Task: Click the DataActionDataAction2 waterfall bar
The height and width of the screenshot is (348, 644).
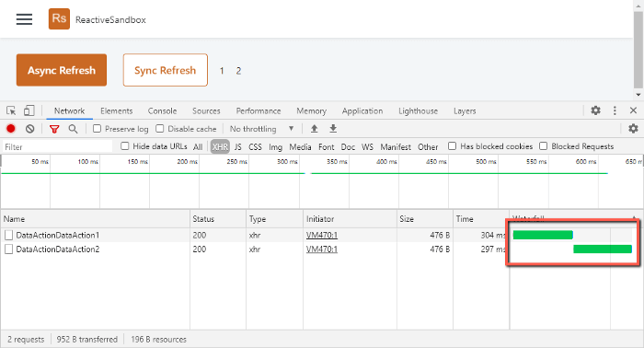Action: (x=603, y=249)
